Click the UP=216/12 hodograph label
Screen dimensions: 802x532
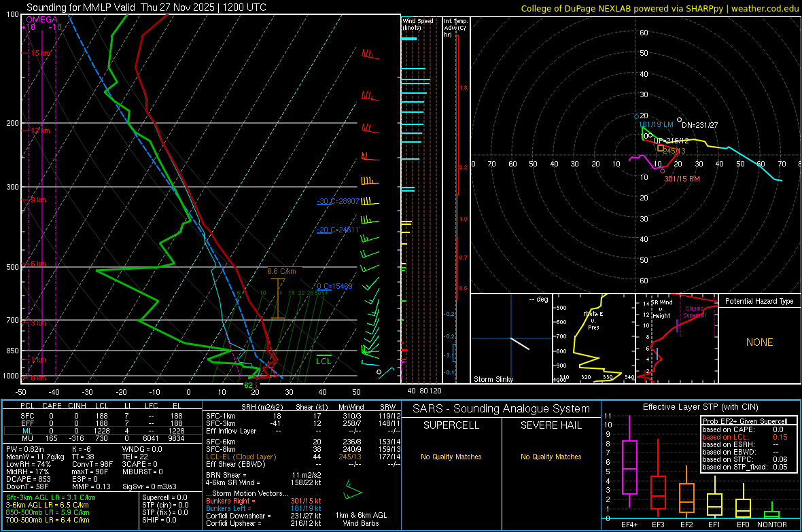(x=671, y=141)
